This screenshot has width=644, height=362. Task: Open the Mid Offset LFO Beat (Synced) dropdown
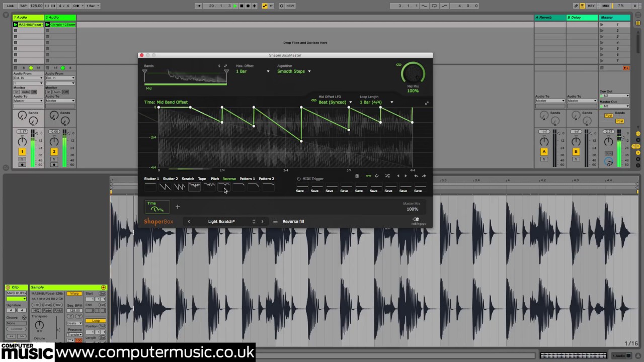pos(335,102)
